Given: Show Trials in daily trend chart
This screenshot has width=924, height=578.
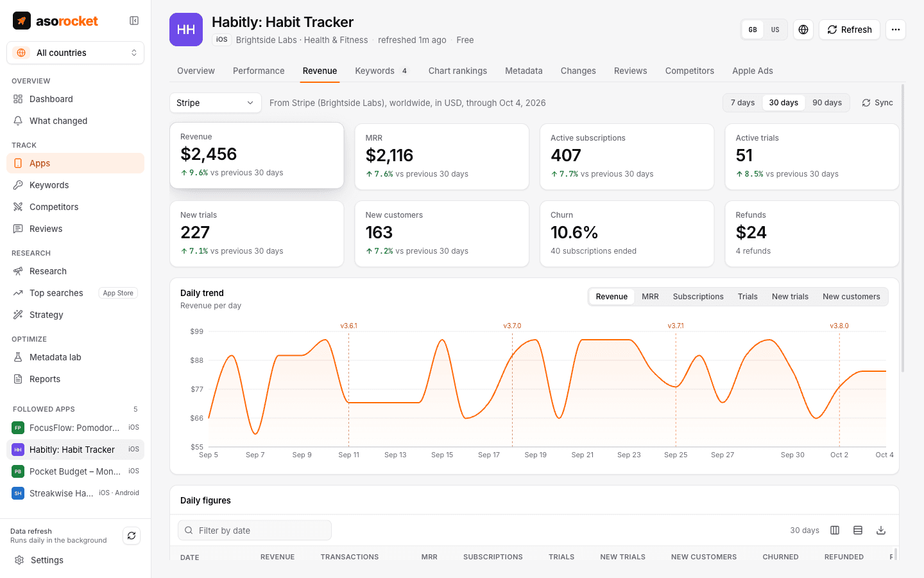Looking at the screenshot, I should point(748,297).
